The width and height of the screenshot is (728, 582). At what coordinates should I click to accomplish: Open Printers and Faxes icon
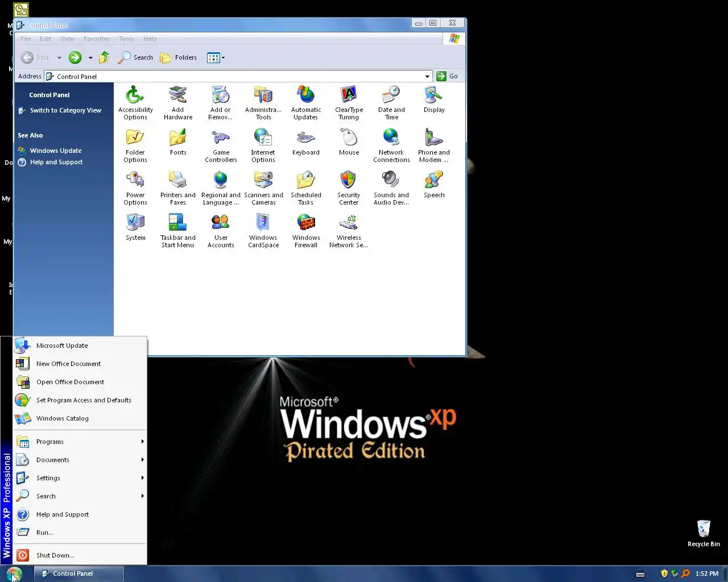pyautogui.click(x=178, y=188)
